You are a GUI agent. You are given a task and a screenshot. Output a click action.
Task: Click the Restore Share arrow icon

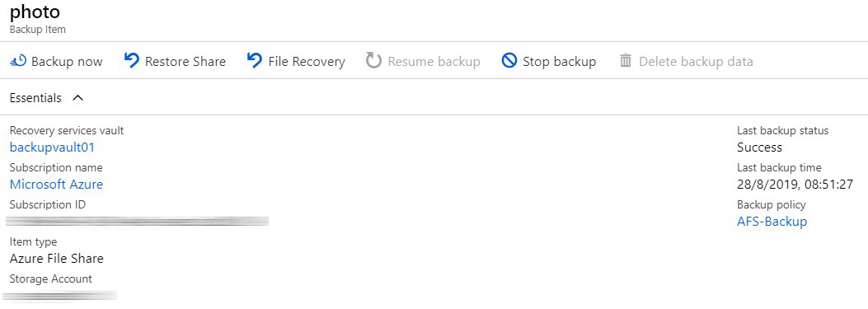pyautogui.click(x=131, y=60)
